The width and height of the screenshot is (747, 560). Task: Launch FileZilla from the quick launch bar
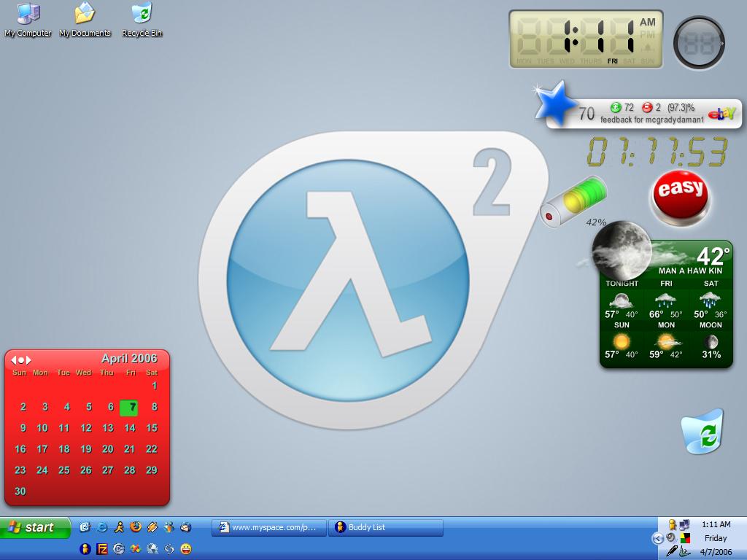(102, 549)
